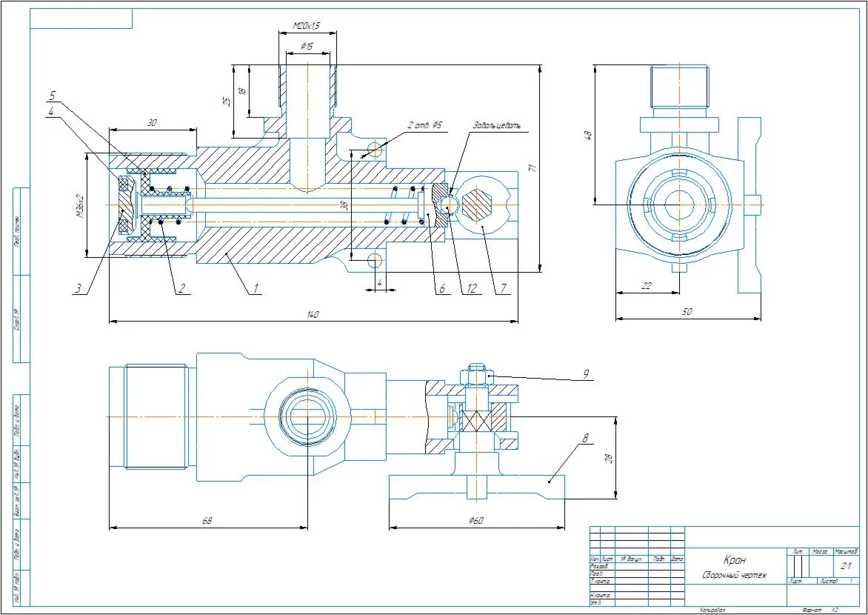Select the handle diameter dimension 'φ60'

point(476,521)
